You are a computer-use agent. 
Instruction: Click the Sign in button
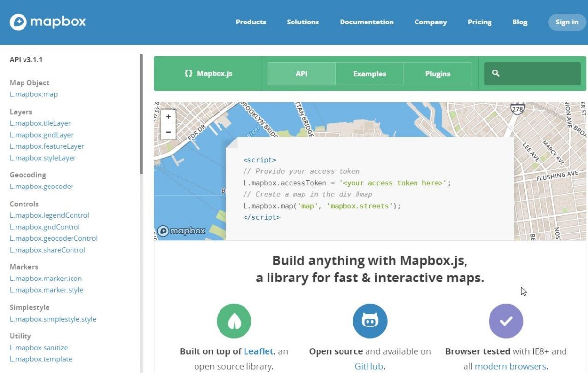(x=566, y=22)
